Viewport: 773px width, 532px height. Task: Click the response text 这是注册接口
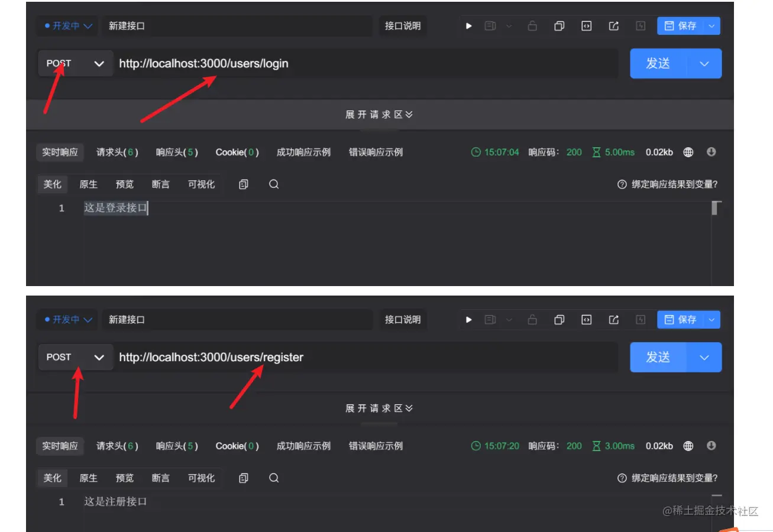[x=115, y=502]
